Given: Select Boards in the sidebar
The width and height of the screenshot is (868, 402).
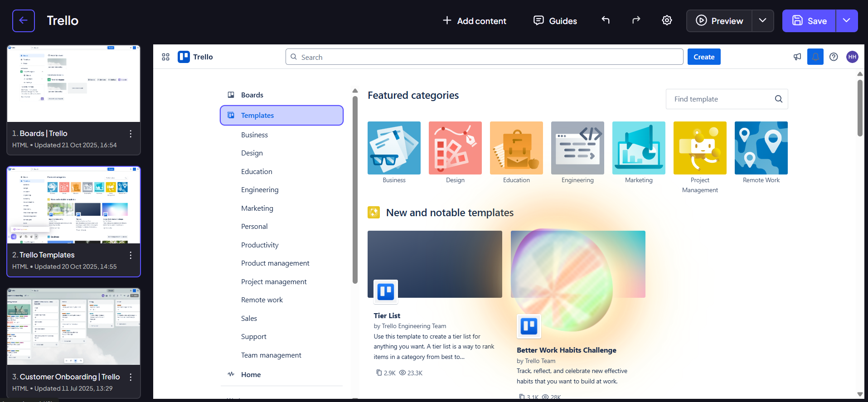Looking at the screenshot, I should 281,95.
